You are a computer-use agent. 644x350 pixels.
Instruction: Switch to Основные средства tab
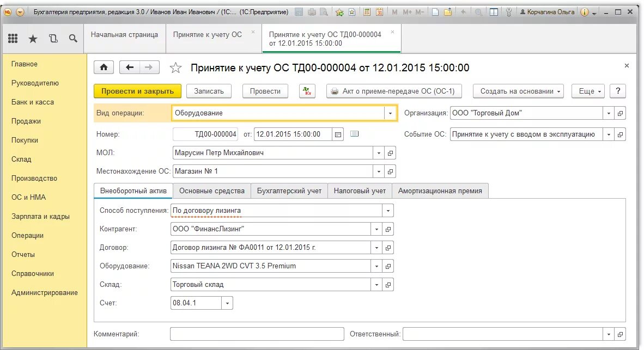(212, 191)
